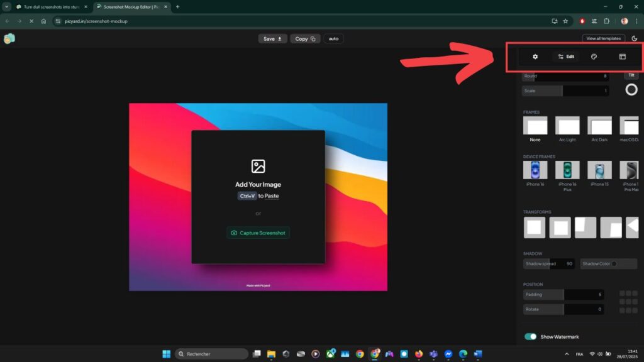
Task: Adjust the Shadow spread slider
Action: [x=548, y=264]
